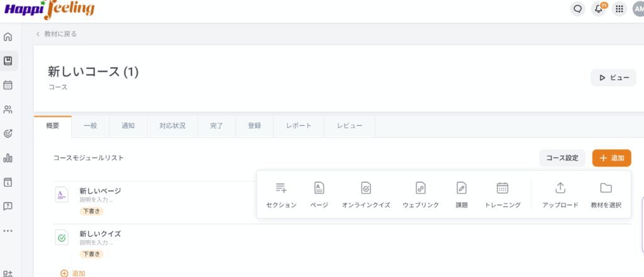Go to Home in left sidebar
The image size is (644, 277).
(8, 36)
